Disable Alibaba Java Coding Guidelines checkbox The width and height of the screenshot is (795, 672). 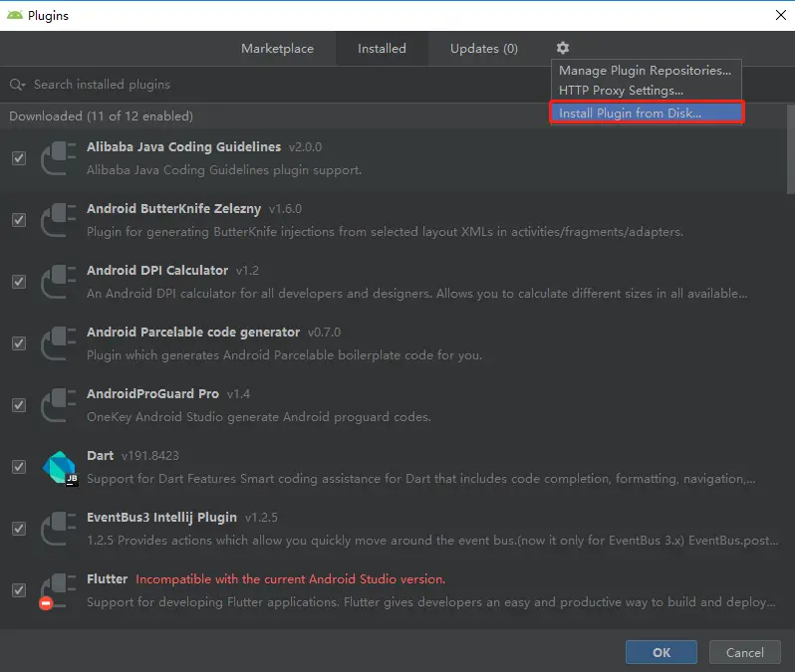pos(19,158)
